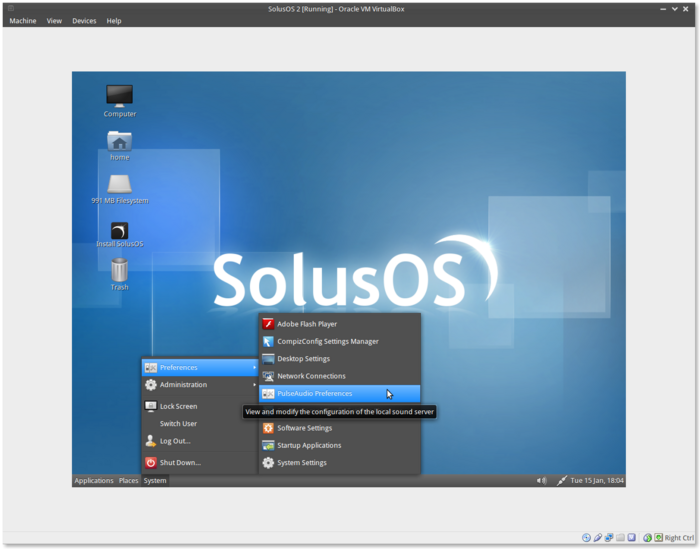Open Startup Applications entry
Viewport: 700px width, 549px height.
click(309, 446)
